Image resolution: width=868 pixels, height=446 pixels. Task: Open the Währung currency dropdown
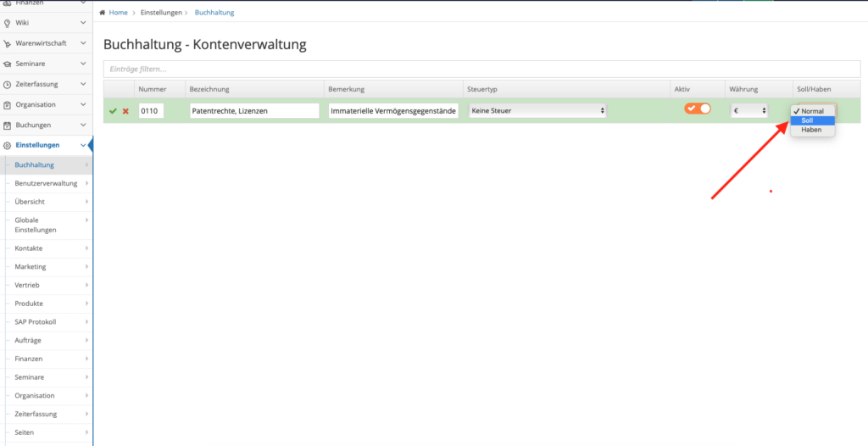[x=749, y=111]
